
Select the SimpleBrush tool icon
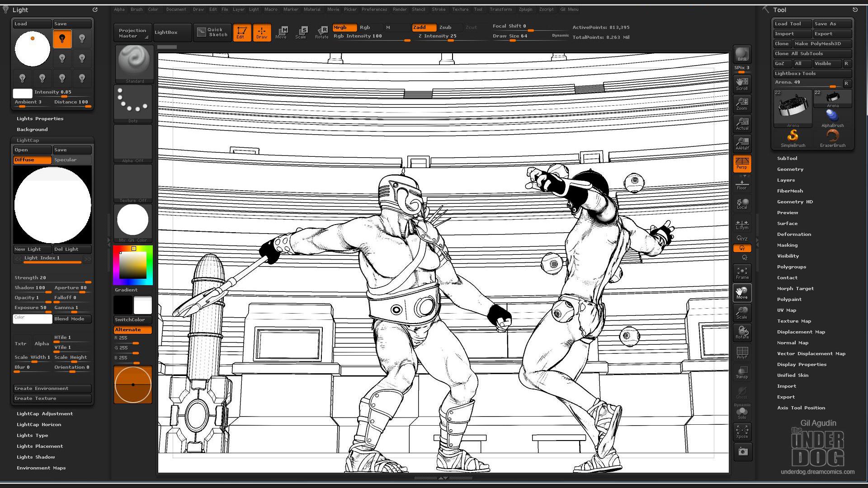coord(793,138)
